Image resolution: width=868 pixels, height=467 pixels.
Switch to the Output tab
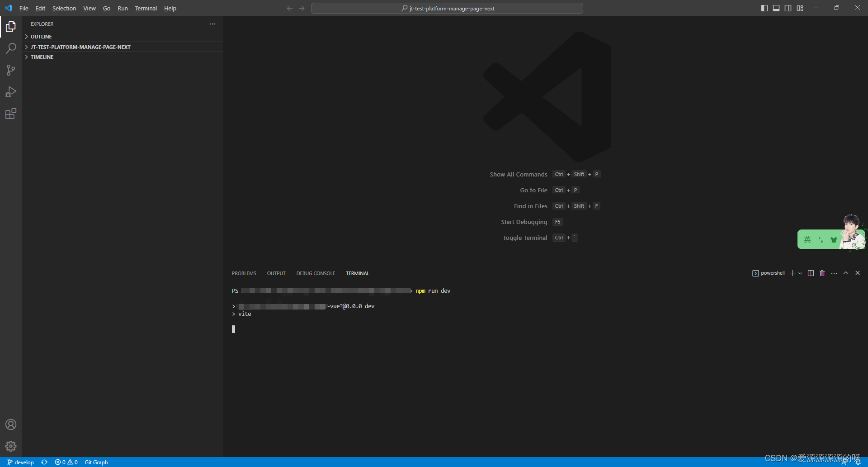pyautogui.click(x=276, y=273)
